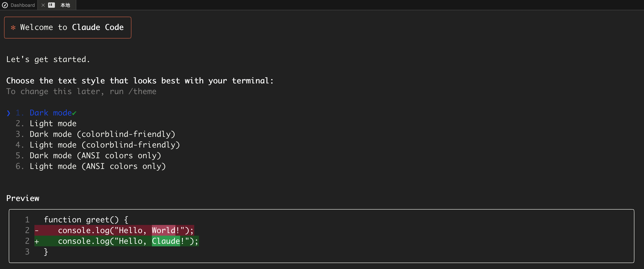Click the terminal icon in 本地 tab
This screenshot has width=644, height=269.
pos(51,5)
